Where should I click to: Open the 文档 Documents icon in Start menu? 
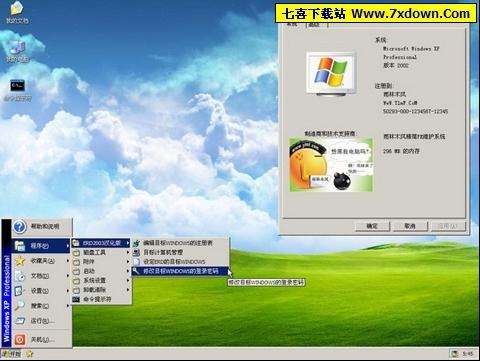20,276
